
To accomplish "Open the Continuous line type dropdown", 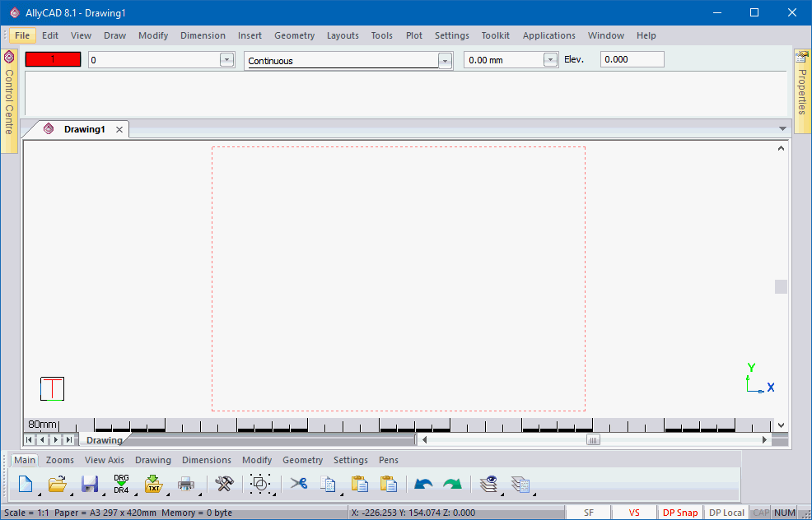I will click(x=445, y=61).
